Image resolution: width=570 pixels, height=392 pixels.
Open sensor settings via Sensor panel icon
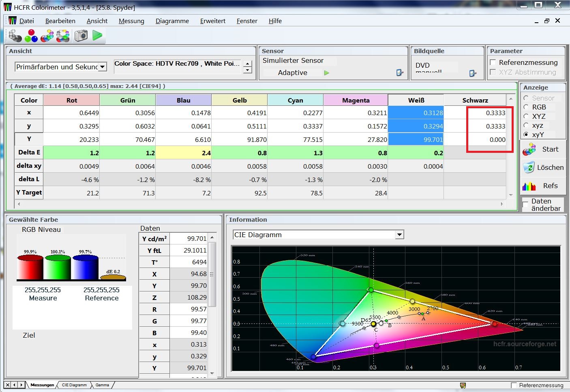coord(400,73)
